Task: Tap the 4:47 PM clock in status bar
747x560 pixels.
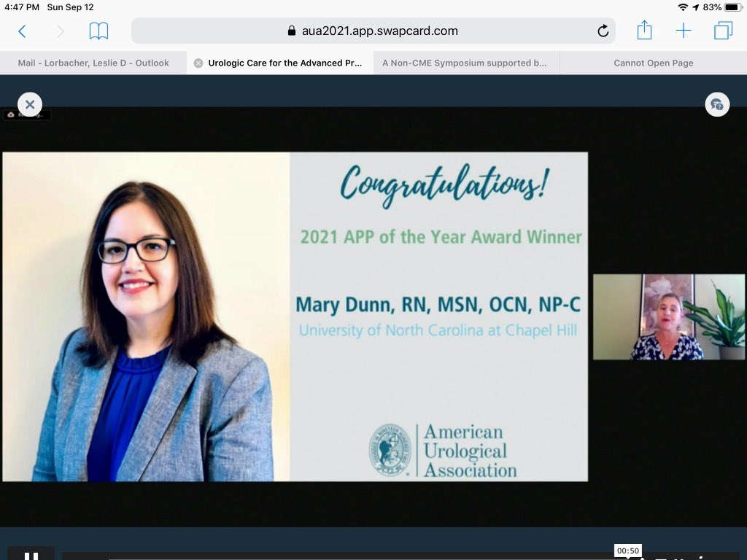Action: click(22, 7)
